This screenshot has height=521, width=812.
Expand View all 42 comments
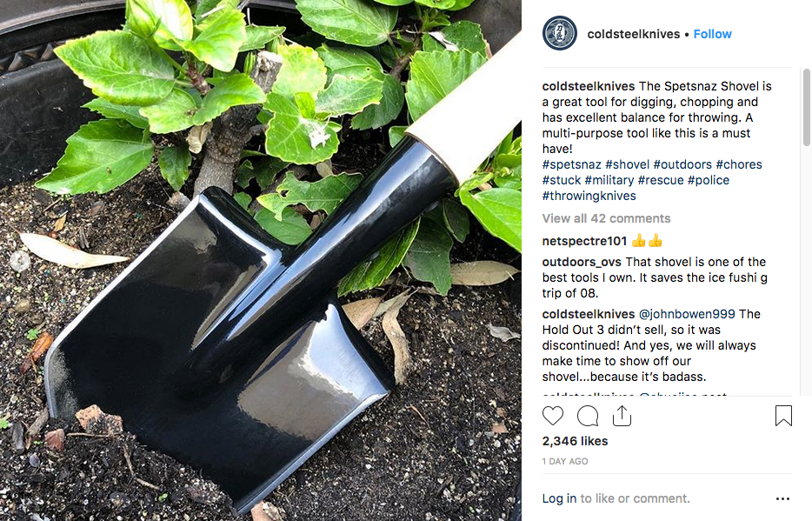(607, 218)
